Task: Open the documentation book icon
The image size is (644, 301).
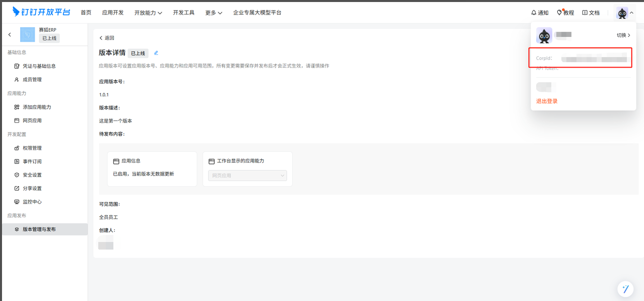Action: click(x=585, y=13)
